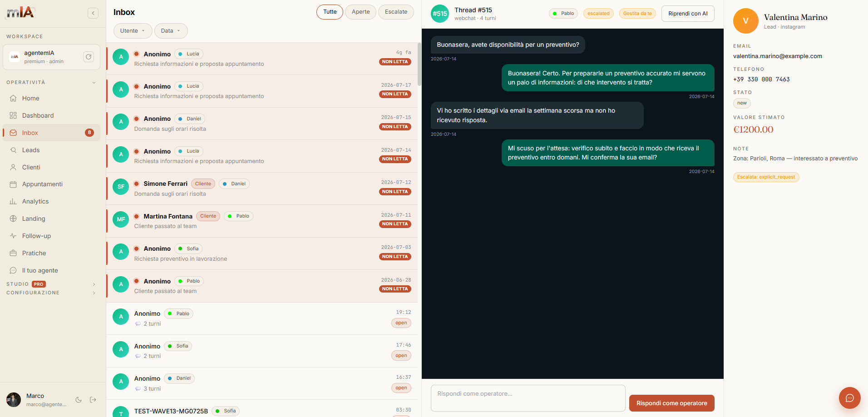Image resolution: width=868 pixels, height=417 pixels.
Task: Open Follow-up section
Action: (x=51, y=236)
